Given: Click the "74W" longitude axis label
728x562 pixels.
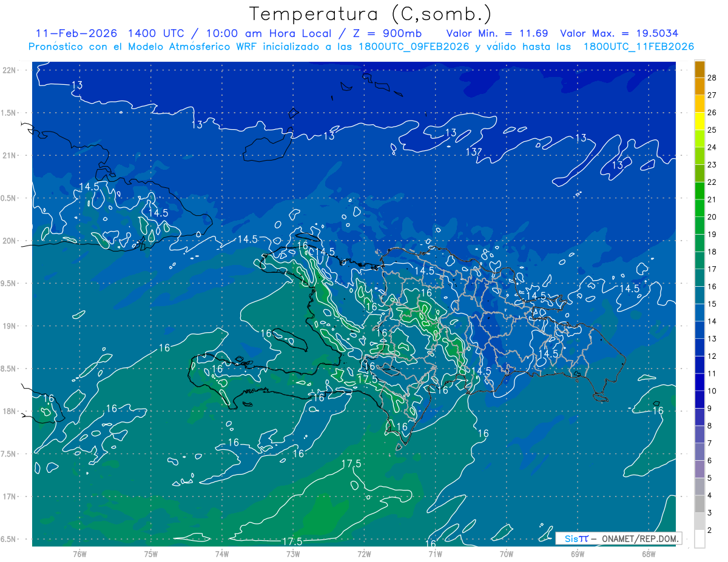Looking at the screenshot, I should coord(221,554).
